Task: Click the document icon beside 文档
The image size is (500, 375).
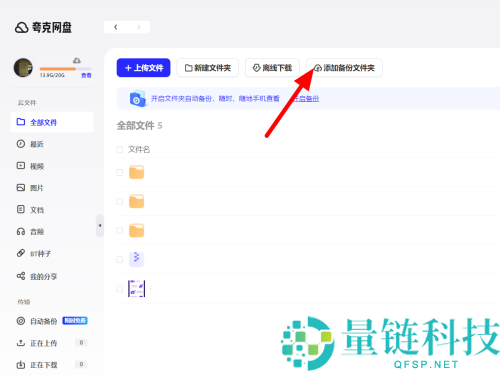Action: tap(21, 209)
